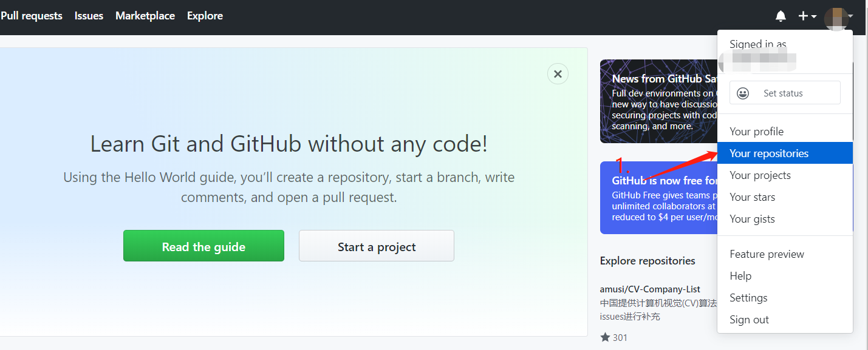Select Your repositories menu item
Image resolution: width=868 pixels, height=350 pixels.
[x=785, y=153]
